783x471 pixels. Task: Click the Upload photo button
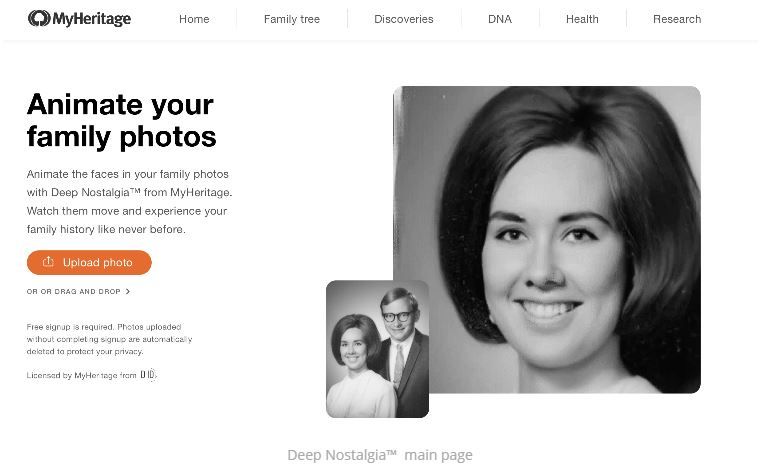click(x=89, y=262)
